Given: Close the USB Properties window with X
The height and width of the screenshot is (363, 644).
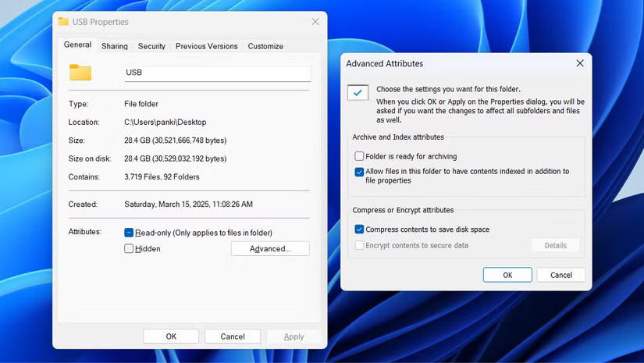Looking at the screenshot, I should (315, 22).
